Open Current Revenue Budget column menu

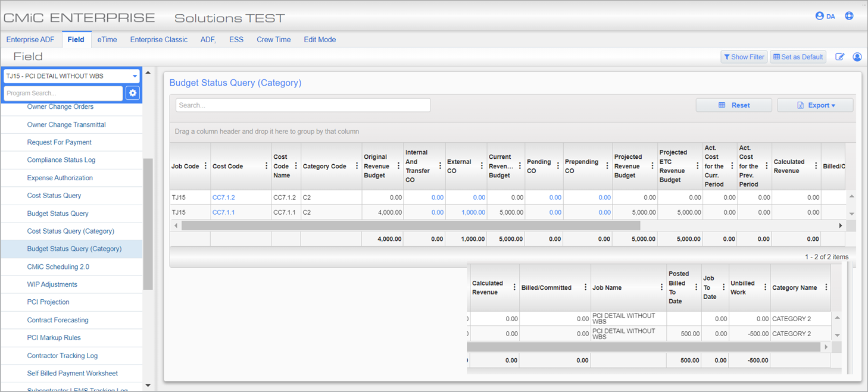pos(520,166)
